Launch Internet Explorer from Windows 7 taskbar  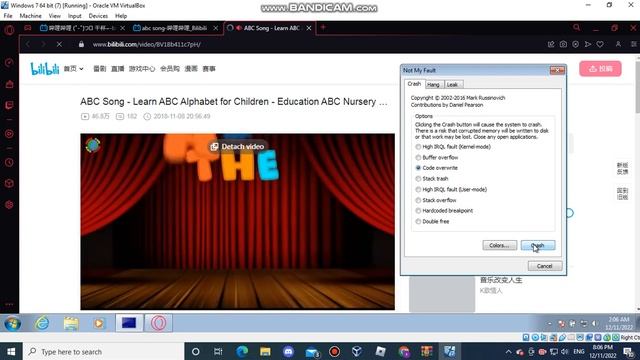pyautogui.click(x=42, y=324)
